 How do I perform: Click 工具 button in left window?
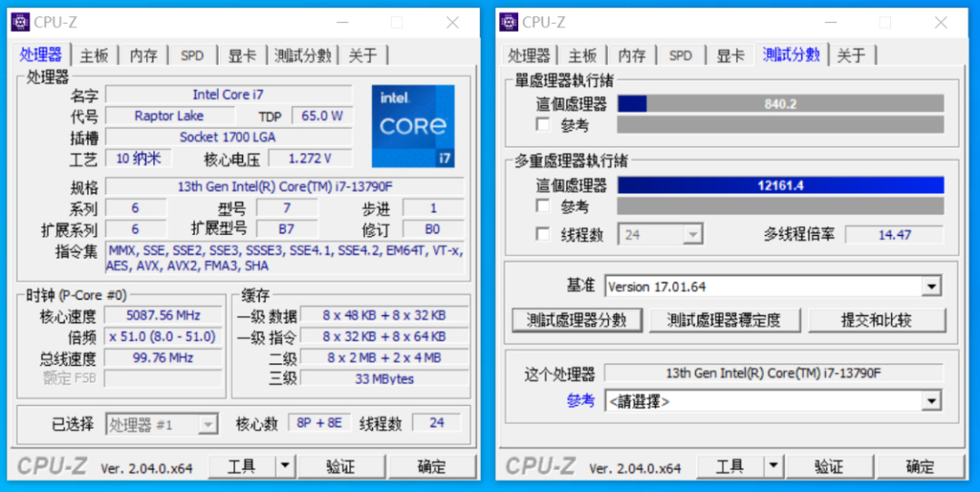click(241, 467)
